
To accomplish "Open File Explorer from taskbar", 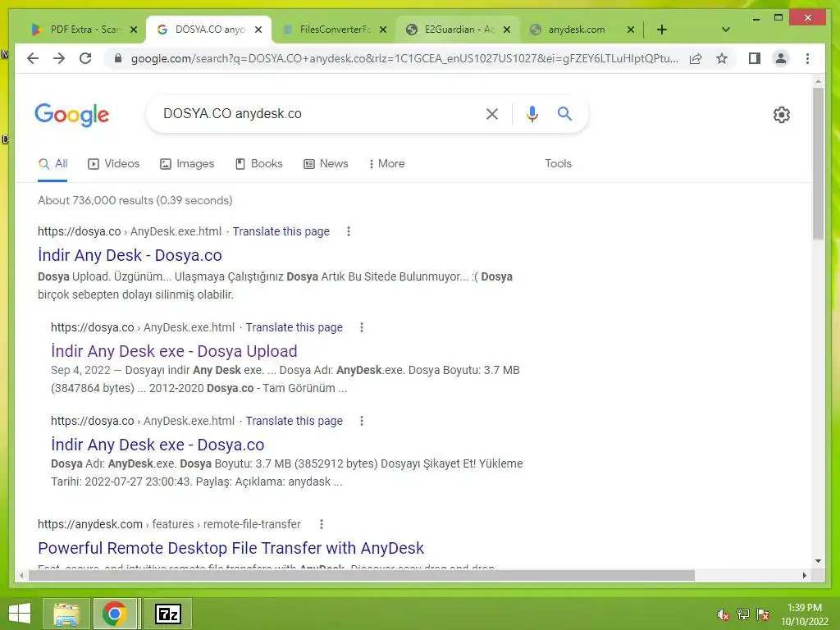I will coord(66,614).
